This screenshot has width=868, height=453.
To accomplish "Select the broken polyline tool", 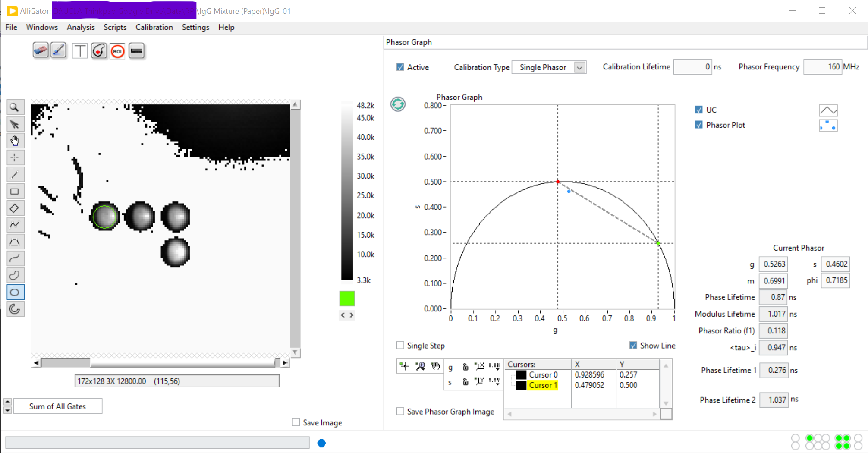I will (x=15, y=225).
